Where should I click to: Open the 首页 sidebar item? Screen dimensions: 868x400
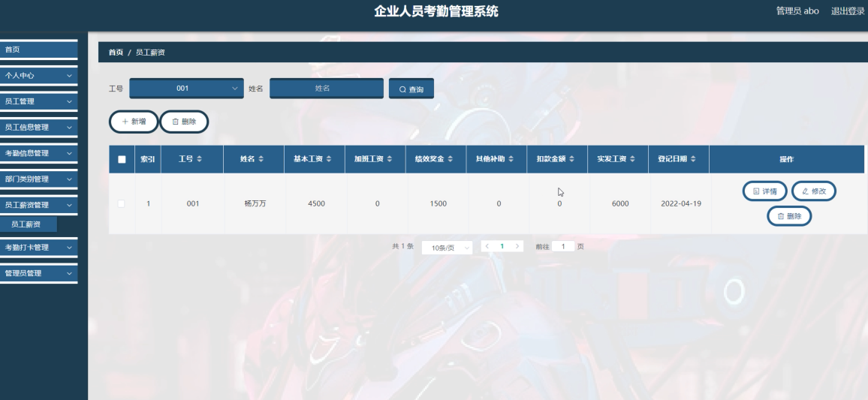pos(38,50)
